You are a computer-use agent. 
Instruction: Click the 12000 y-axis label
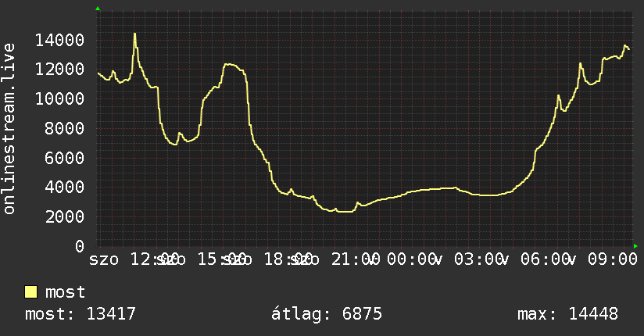59,69
